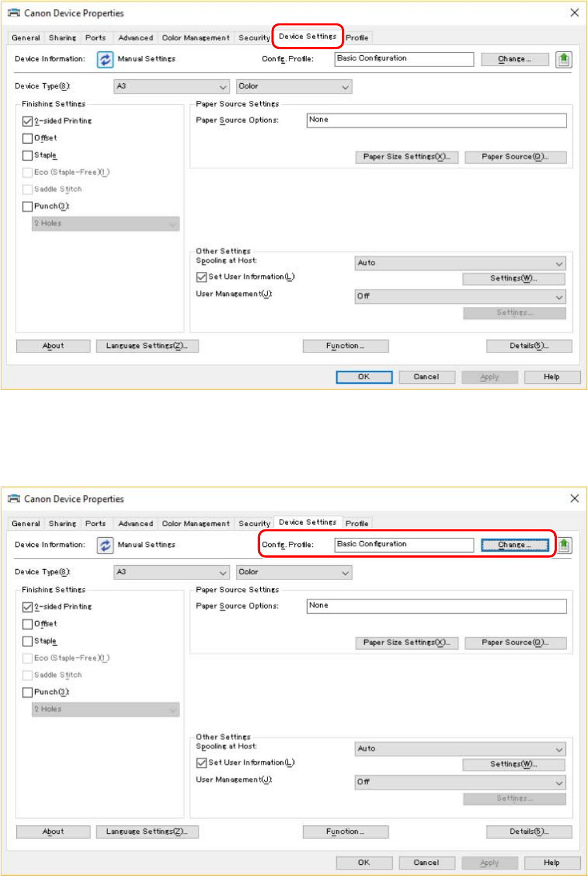This screenshot has height=876, width=588.
Task: Click Help button in upper dialog
Action: 552,377
